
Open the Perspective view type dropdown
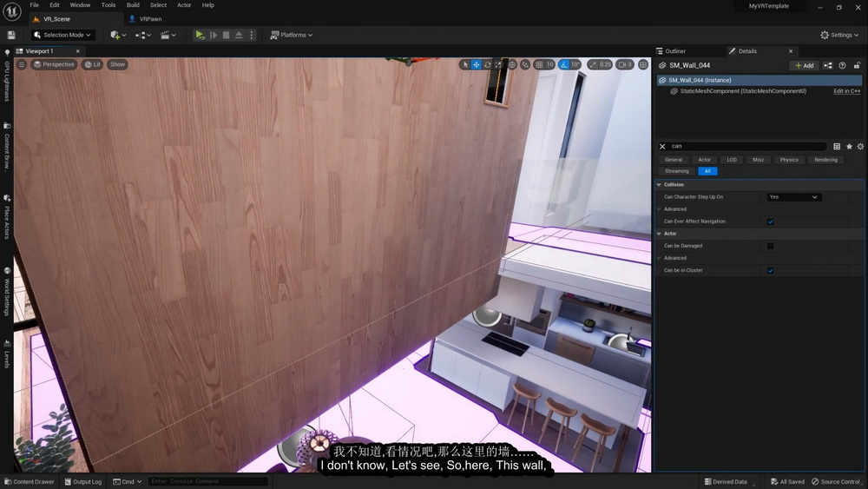point(53,65)
